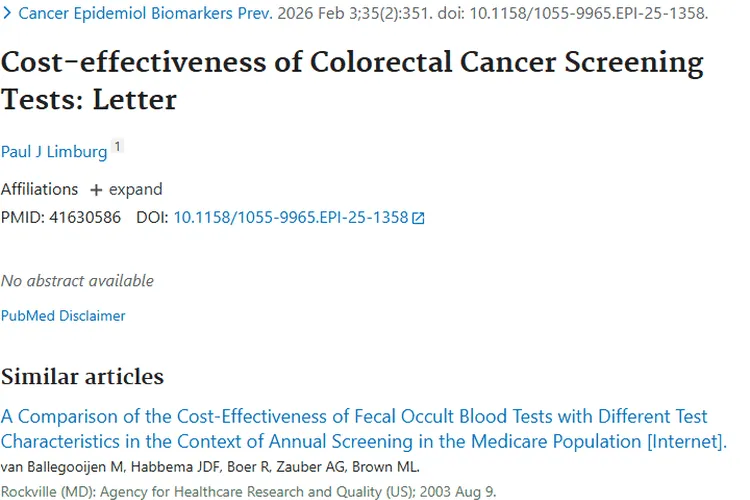Image resolution: width=750 pixels, height=500 pixels.
Task: Click the 'Affiliations' label
Action: [x=39, y=189]
